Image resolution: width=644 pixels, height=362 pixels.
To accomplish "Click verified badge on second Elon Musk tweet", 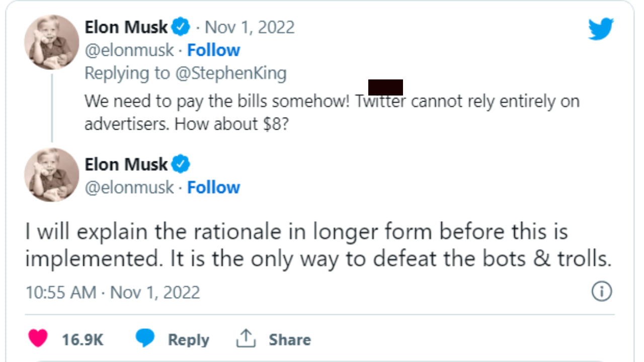I will [x=181, y=164].
